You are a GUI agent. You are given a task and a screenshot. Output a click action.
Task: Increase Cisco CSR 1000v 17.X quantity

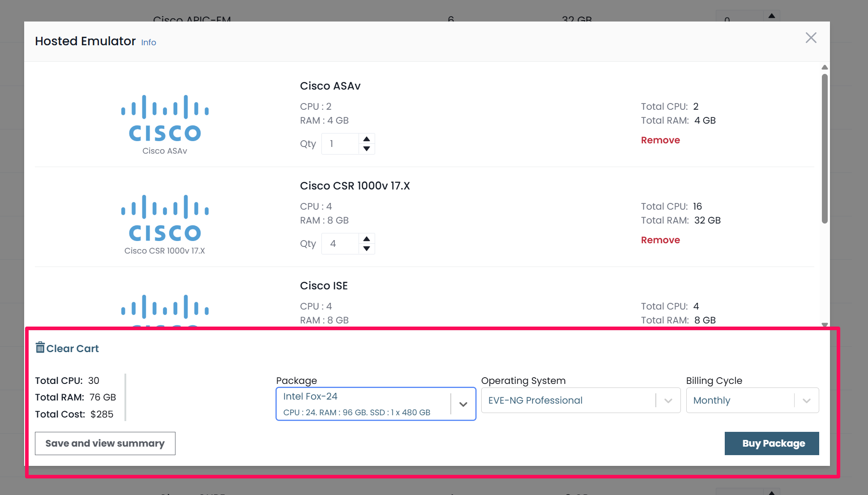click(x=367, y=239)
